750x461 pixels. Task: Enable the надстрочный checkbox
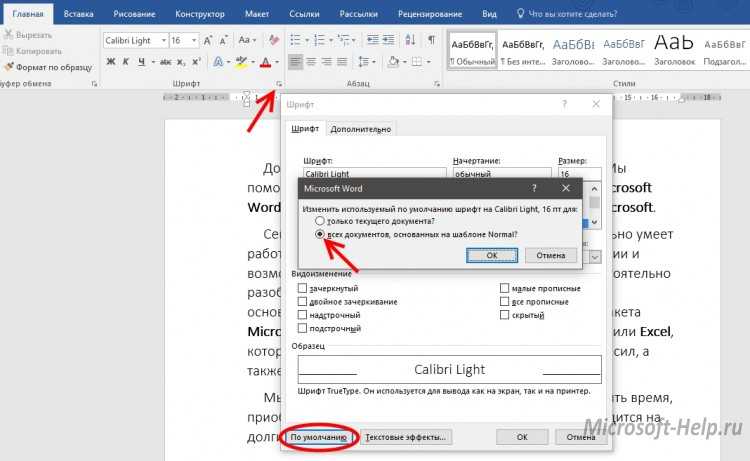tap(302, 315)
